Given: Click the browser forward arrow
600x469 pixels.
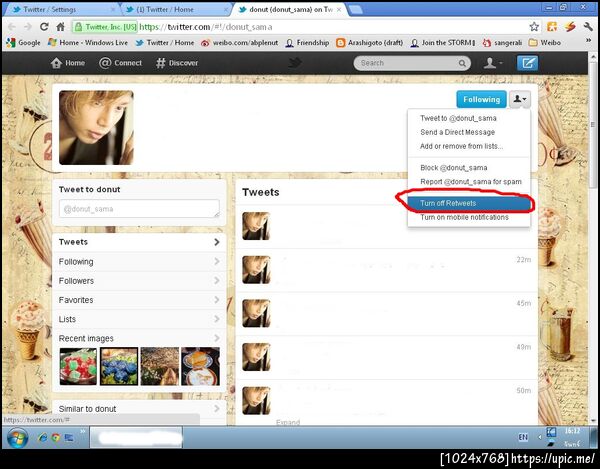Looking at the screenshot, I should point(28,27).
